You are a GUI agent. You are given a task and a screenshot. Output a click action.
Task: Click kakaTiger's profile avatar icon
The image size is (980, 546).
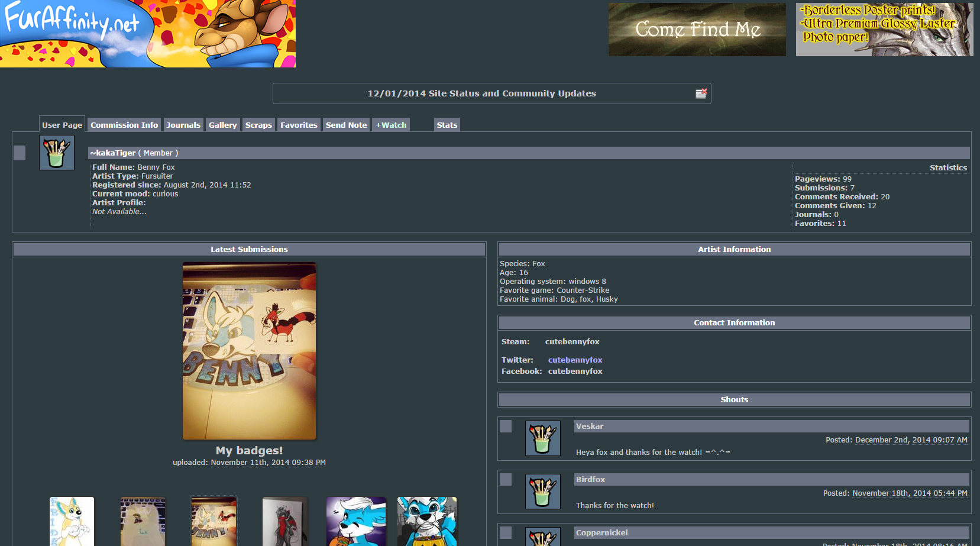point(57,153)
